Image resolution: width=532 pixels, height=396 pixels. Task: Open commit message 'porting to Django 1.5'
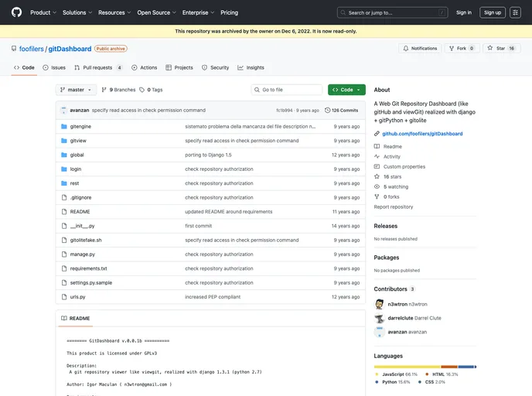coord(208,155)
